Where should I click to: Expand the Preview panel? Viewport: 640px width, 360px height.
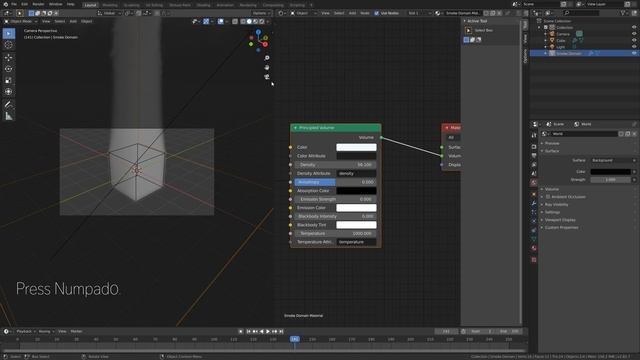pyautogui.click(x=551, y=143)
